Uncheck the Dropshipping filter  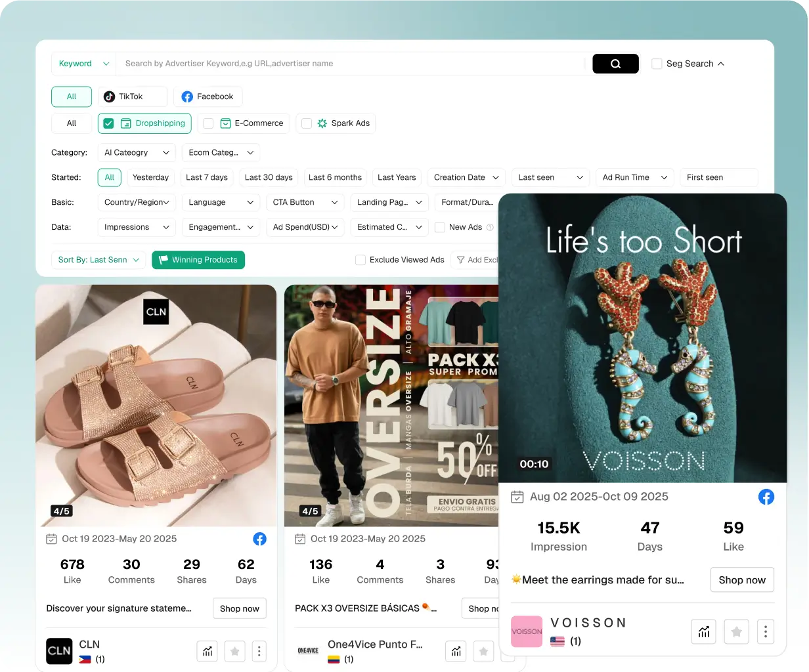point(108,123)
